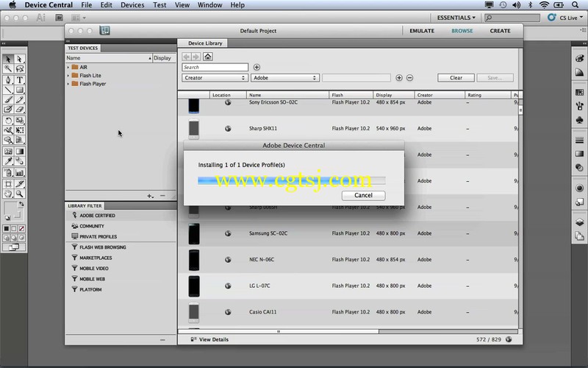
Task: Select the Pencil tool
Action: tap(20, 99)
